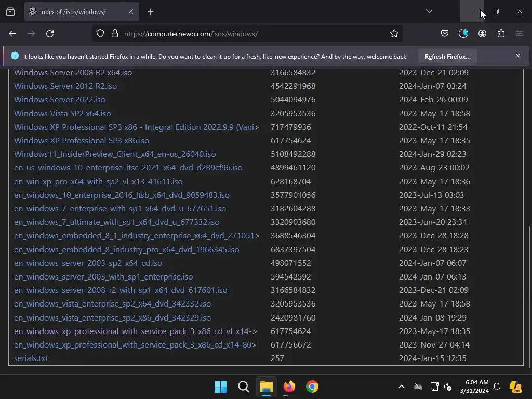
Task: Open Windows11_InsiderPreview_Client_x64_en-us_26040.iso link
Action: point(115,154)
